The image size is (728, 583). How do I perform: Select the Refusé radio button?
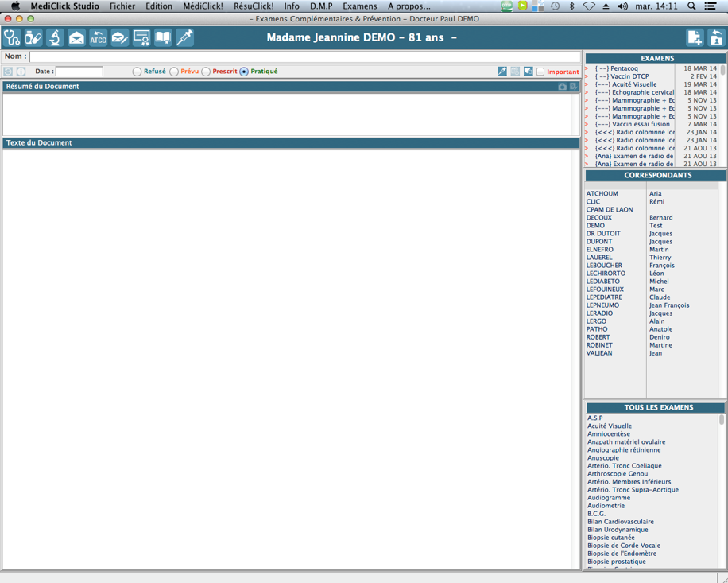point(137,72)
